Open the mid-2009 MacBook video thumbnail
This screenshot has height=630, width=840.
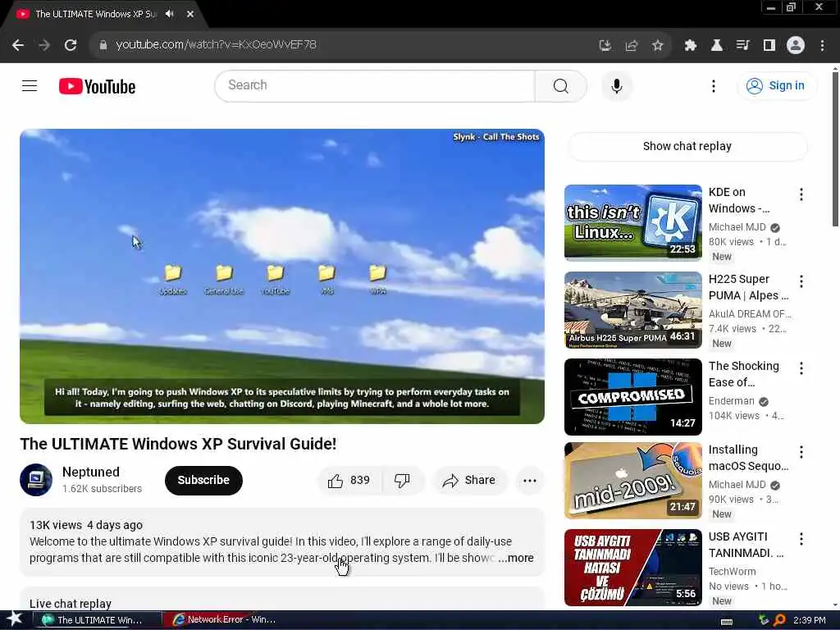tap(632, 481)
